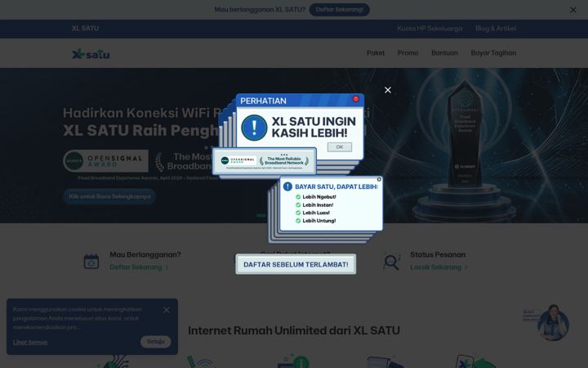Click Klik untuk Baca Selengkapnya button
The height and width of the screenshot is (368, 588).
[109, 196]
